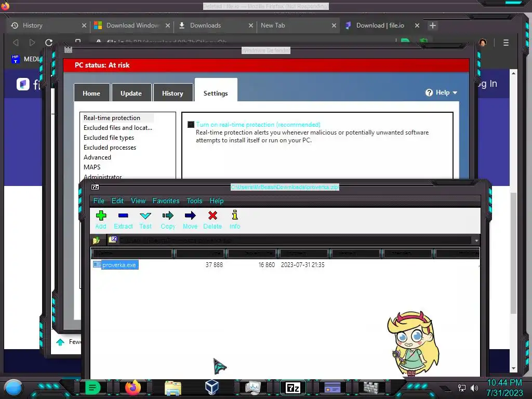Open the green chat app on taskbar
The width and height of the screenshot is (532, 399).
pos(92,388)
